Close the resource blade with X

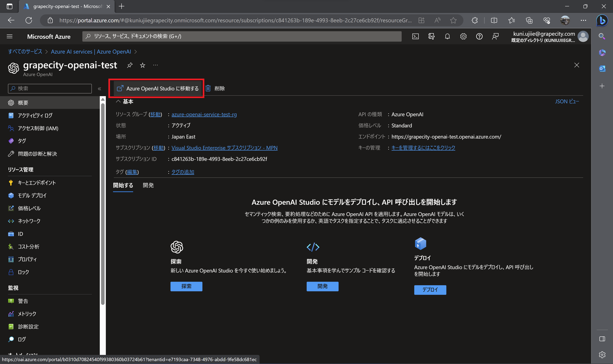(x=577, y=65)
